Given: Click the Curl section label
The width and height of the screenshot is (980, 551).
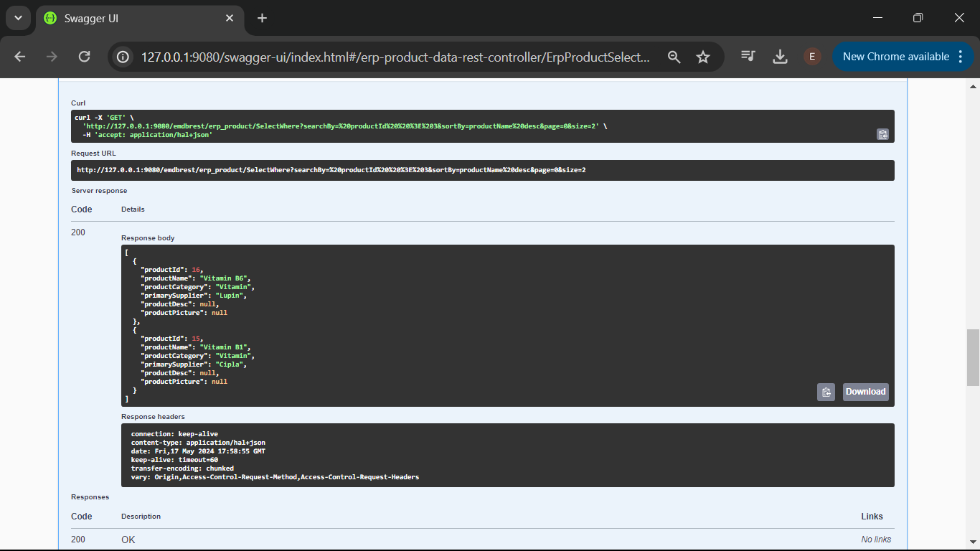Looking at the screenshot, I should [x=78, y=103].
